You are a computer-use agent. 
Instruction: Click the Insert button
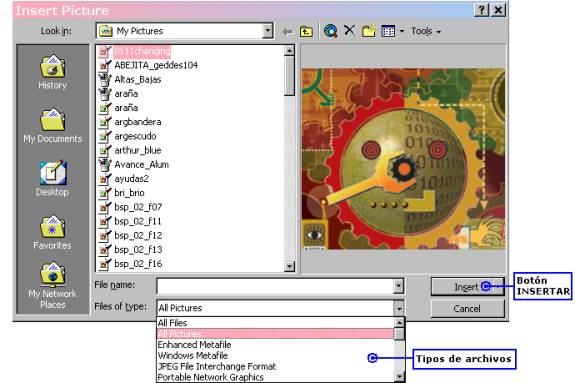click(x=467, y=287)
